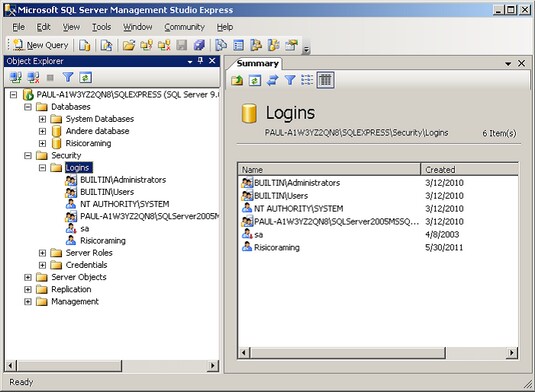Expand the Replication folder

click(28, 289)
